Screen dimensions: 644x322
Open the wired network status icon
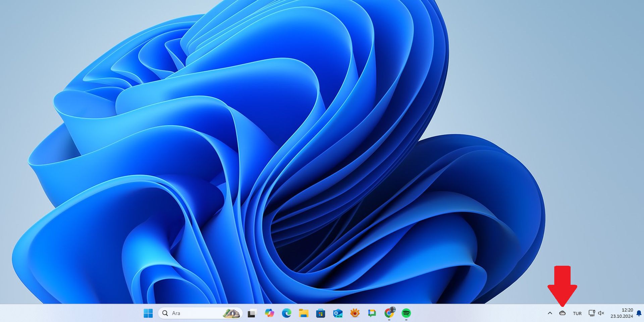tap(592, 313)
